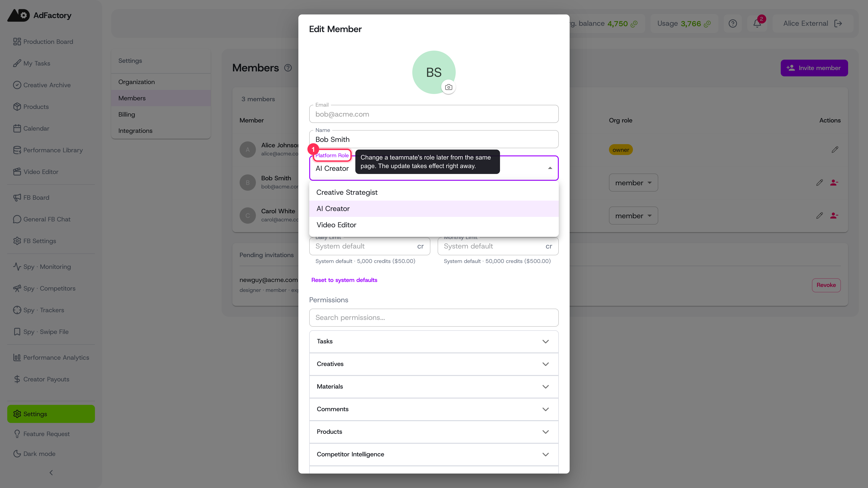Expand the Products permissions section
The image size is (868, 488).
coord(434,432)
